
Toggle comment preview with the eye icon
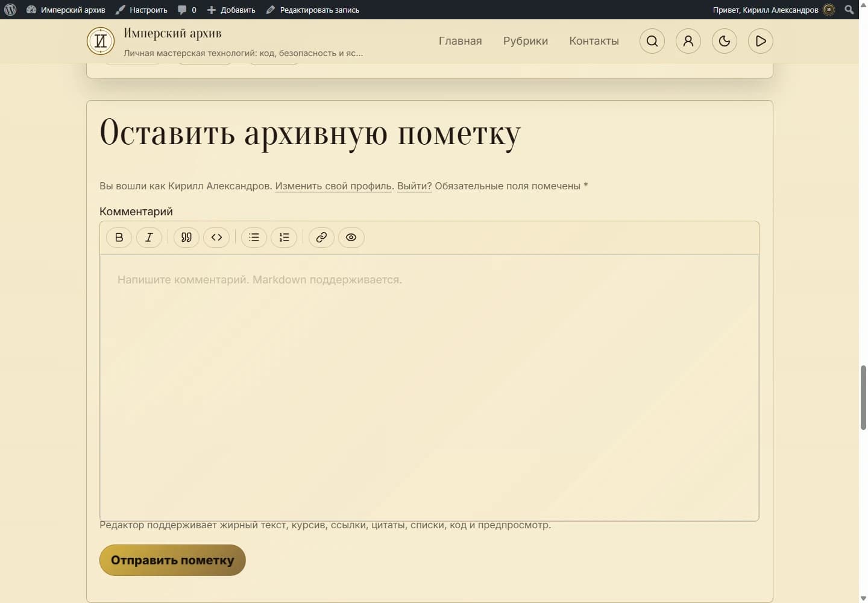pos(351,238)
